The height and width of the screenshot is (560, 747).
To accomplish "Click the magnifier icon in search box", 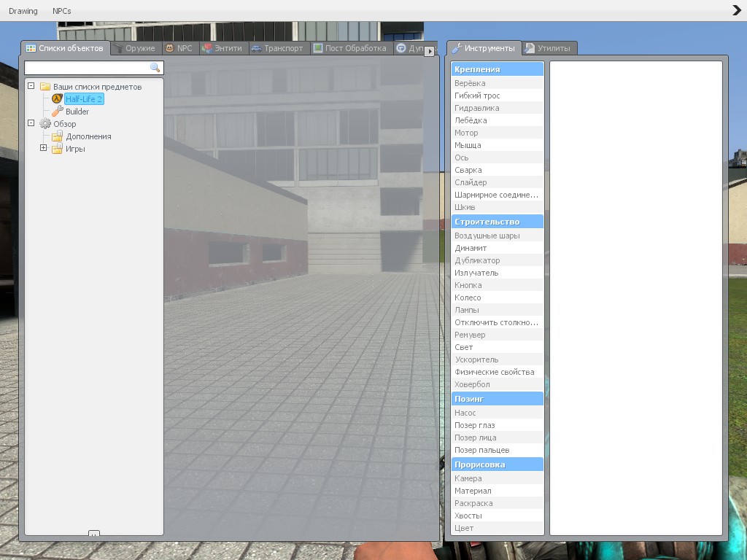I will [x=155, y=68].
